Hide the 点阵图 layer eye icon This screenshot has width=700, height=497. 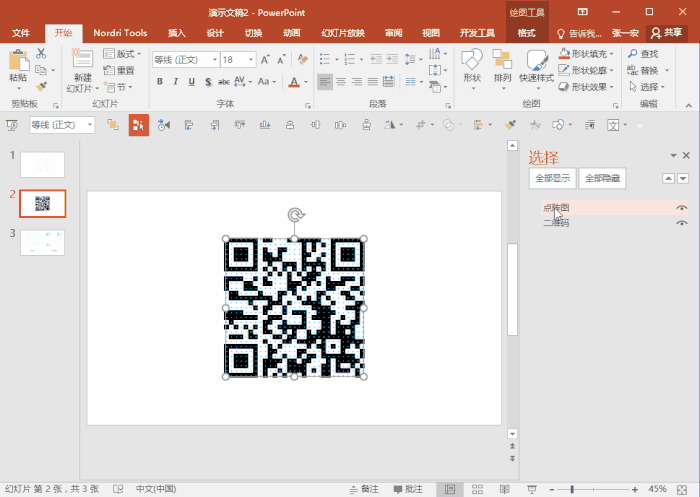pos(681,208)
